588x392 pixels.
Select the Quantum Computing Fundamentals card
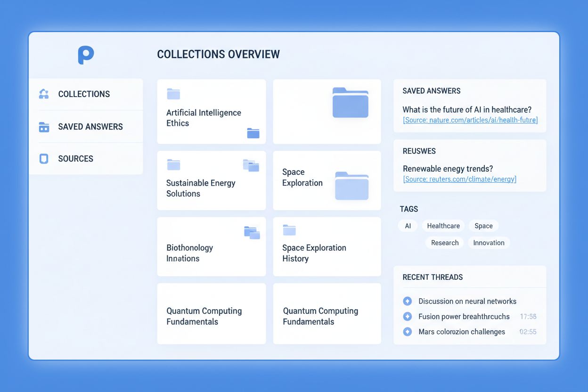pyautogui.click(x=211, y=314)
